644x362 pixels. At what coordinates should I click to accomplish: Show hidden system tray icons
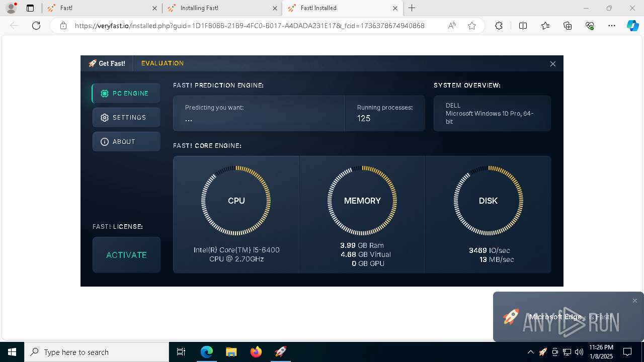point(530,352)
